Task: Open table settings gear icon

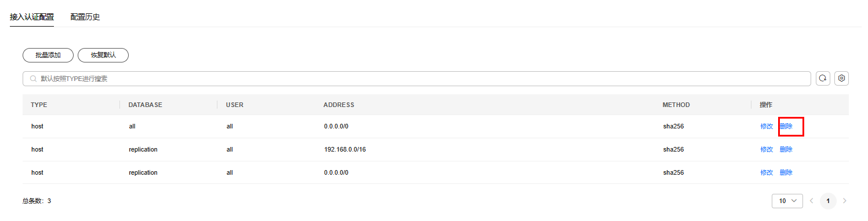Action: click(x=841, y=79)
